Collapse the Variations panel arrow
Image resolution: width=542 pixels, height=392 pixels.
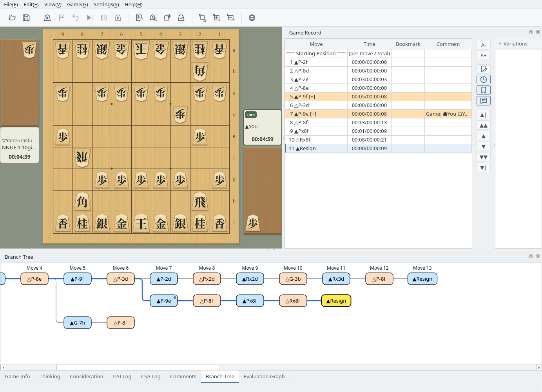point(500,44)
